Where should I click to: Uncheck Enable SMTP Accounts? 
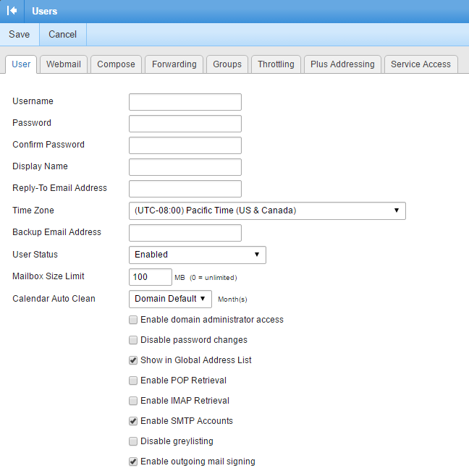(x=133, y=421)
